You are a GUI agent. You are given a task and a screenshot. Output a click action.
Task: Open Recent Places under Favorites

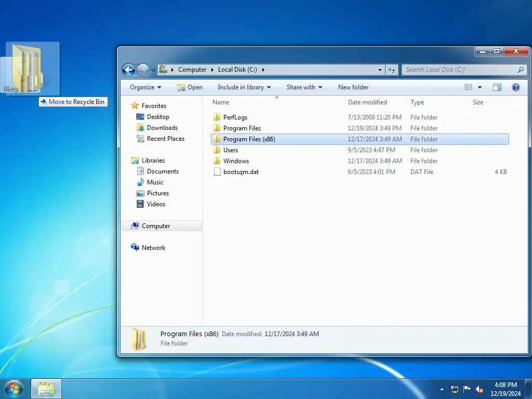[160, 138]
